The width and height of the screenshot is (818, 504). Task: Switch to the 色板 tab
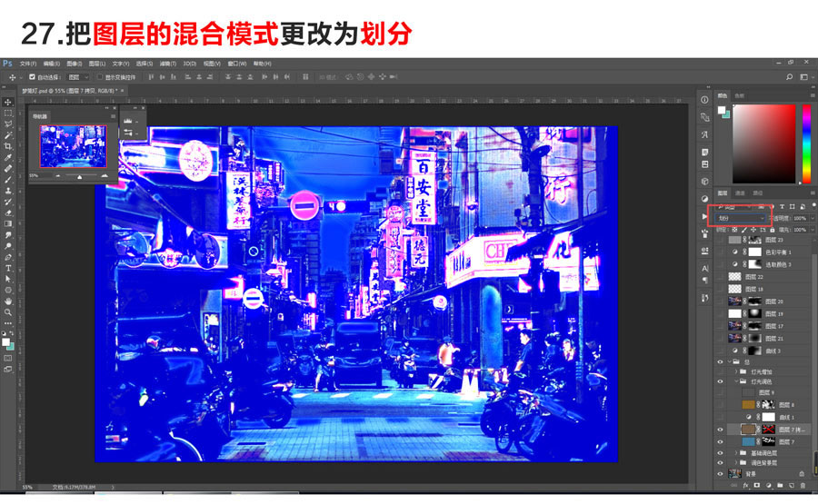tap(739, 96)
